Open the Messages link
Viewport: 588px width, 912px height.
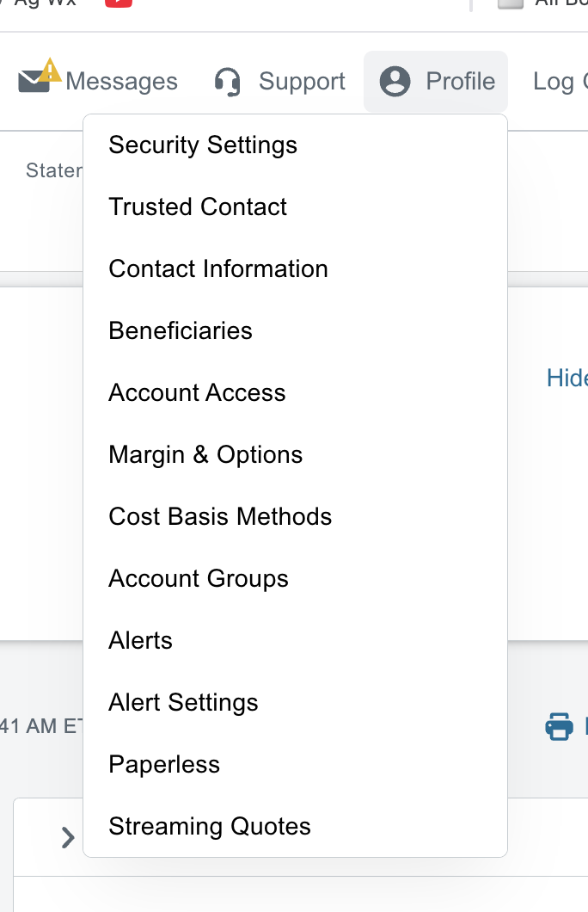pos(121,82)
